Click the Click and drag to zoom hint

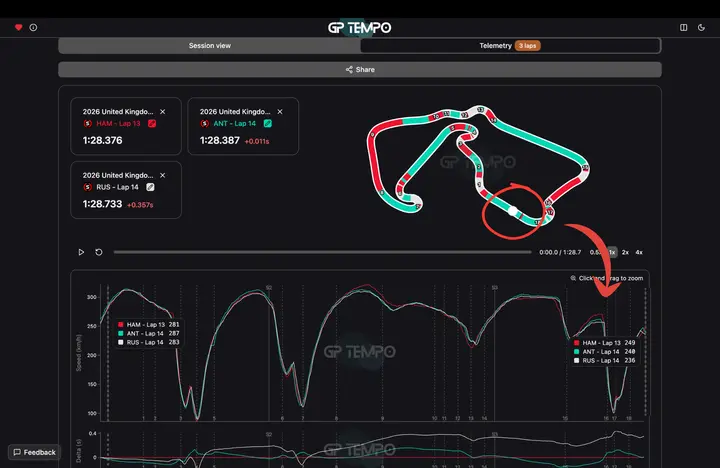tap(611, 278)
